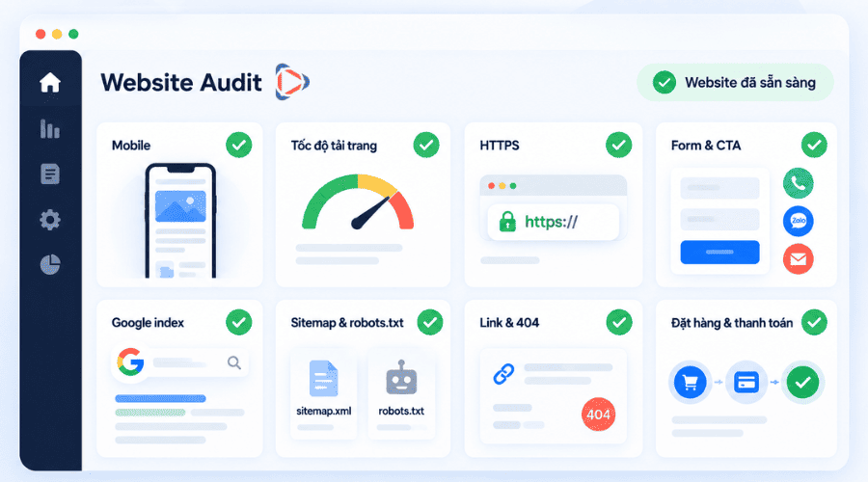Open the Home icon in sidebar
Image resolution: width=868 pixels, height=482 pixels.
pos(50,83)
